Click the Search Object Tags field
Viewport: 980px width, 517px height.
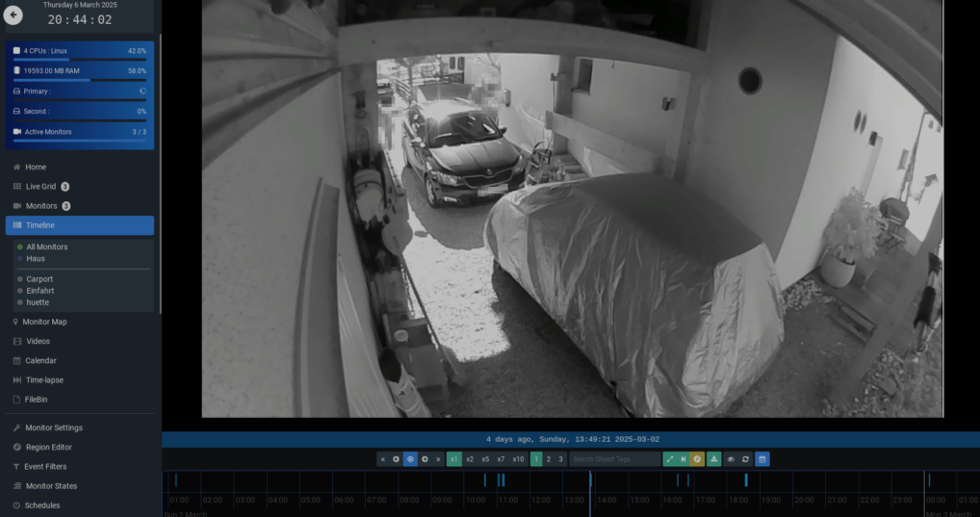click(x=614, y=459)
